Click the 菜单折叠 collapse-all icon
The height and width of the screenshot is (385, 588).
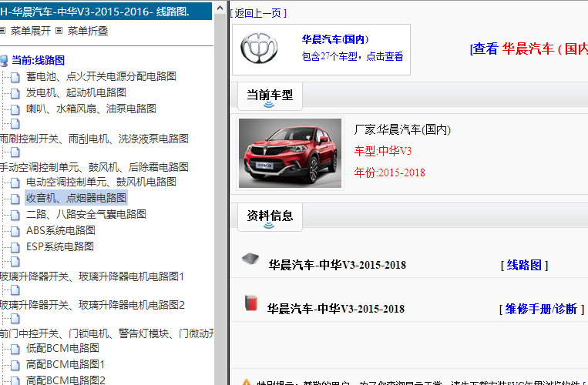pyautogui.click(x=59, y=31)
